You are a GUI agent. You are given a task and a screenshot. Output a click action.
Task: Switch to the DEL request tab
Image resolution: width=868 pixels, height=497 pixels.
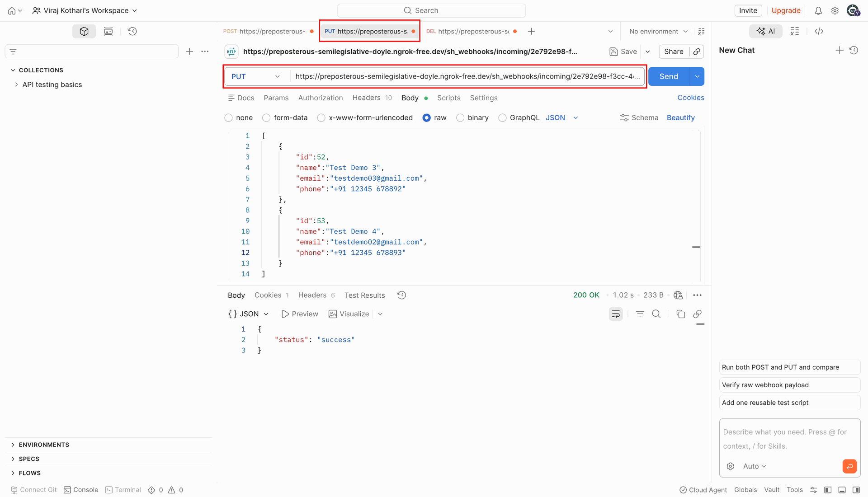[x=471, y=31]
